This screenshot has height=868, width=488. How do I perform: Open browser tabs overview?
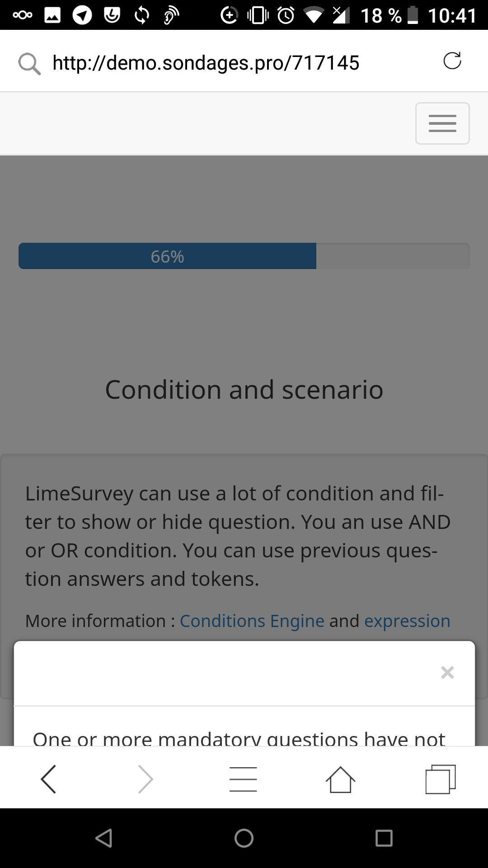[x=441, y=779]
